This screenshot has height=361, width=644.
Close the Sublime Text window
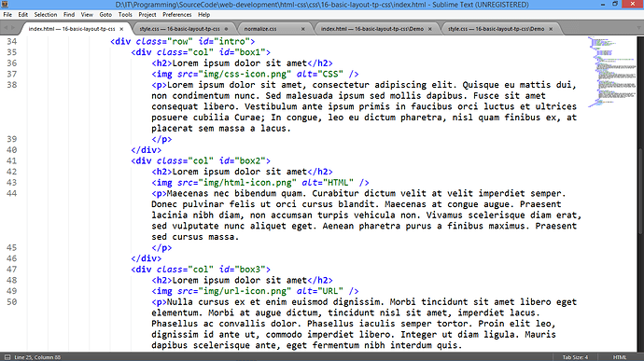(x=633, y=4)
